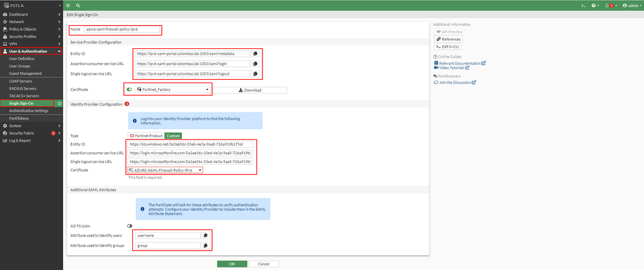The width and height of the screenshot is (644, 270).
Task: Copy the SP assertion consumer service URL
Action: coord(255,64)
